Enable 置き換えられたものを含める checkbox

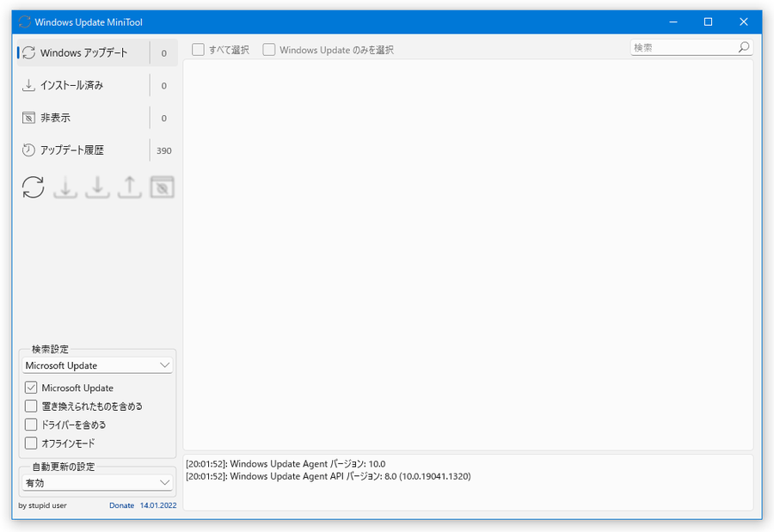coord(31,407)
